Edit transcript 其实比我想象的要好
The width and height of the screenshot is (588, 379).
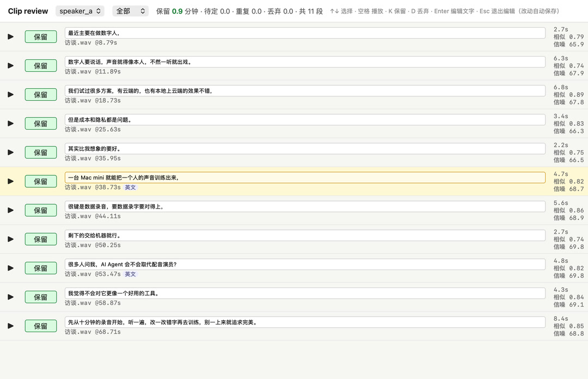[305, 148]
